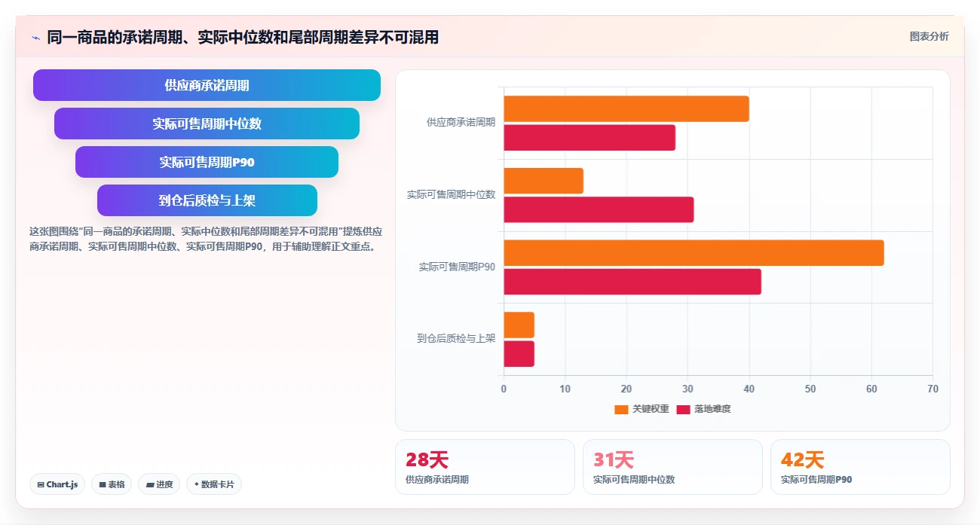Image resolution: width=980 pixels, height=525 pixels.
Task: Click the lightning icon beside the title
Action: (35, 37)
